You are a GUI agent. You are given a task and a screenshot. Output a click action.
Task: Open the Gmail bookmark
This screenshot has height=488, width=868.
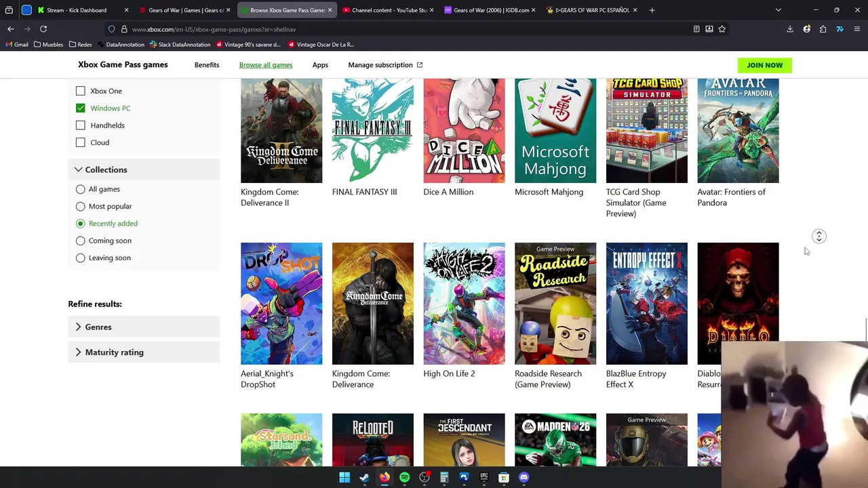click(x=17, y=45)
